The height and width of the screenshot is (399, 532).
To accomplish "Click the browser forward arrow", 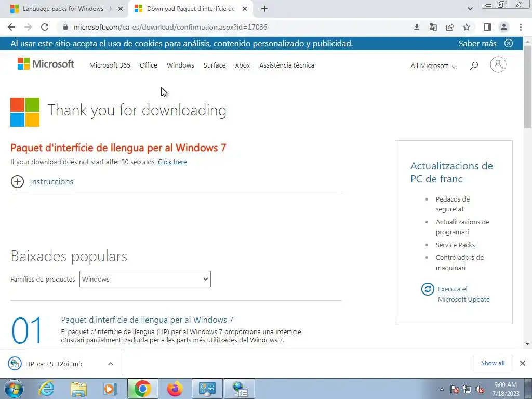I will click(28, 27).
